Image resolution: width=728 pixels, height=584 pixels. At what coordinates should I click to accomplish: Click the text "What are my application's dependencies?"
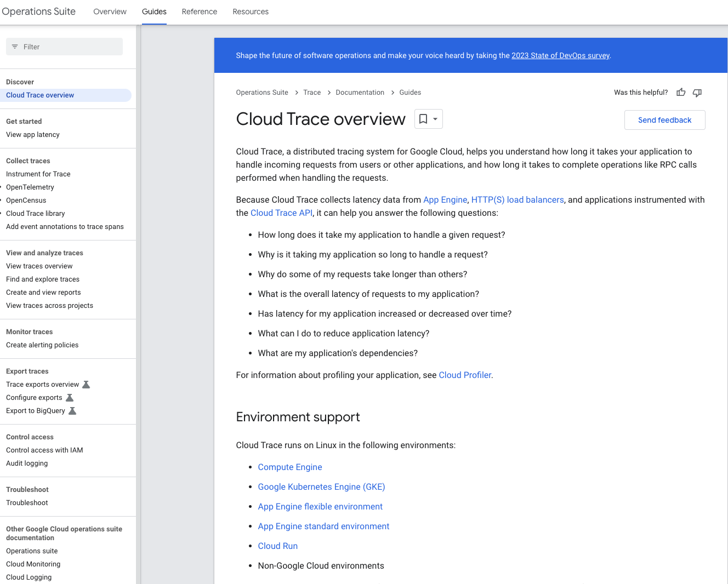(338, 353)
